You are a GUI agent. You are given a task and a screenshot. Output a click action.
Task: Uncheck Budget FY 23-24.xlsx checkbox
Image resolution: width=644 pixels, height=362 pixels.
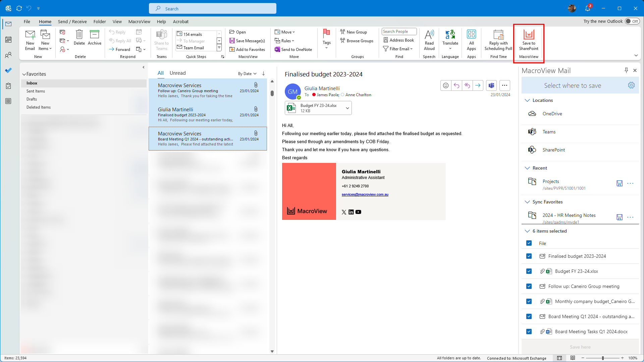tap(529, 271)
